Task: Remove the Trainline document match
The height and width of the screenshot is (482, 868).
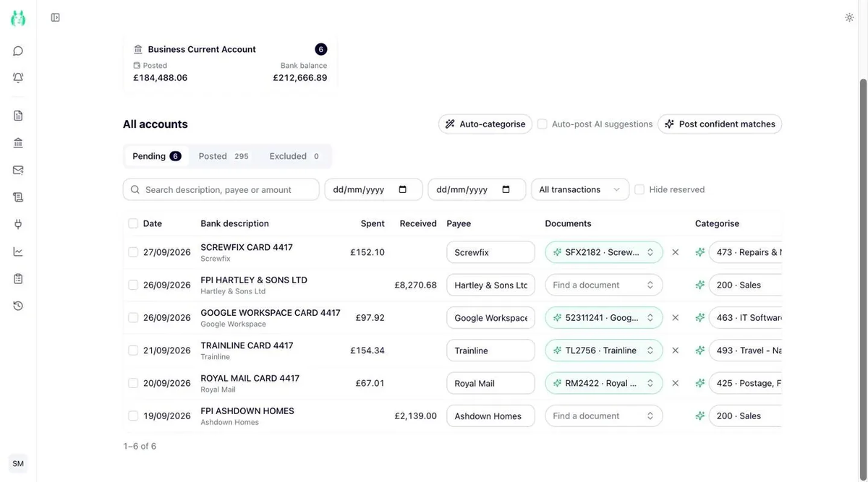Action: 676,350
